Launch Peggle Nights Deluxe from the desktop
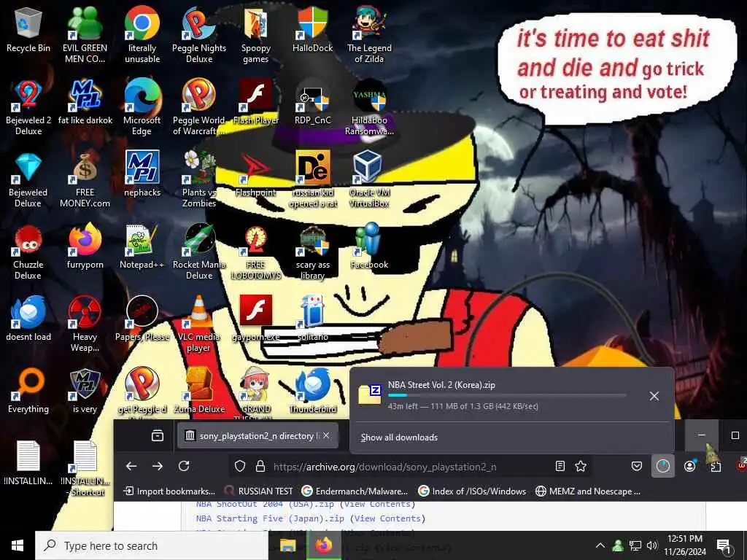Image resolution: width=747 pixels, height=560 pixels. click(x=199, y=34)
